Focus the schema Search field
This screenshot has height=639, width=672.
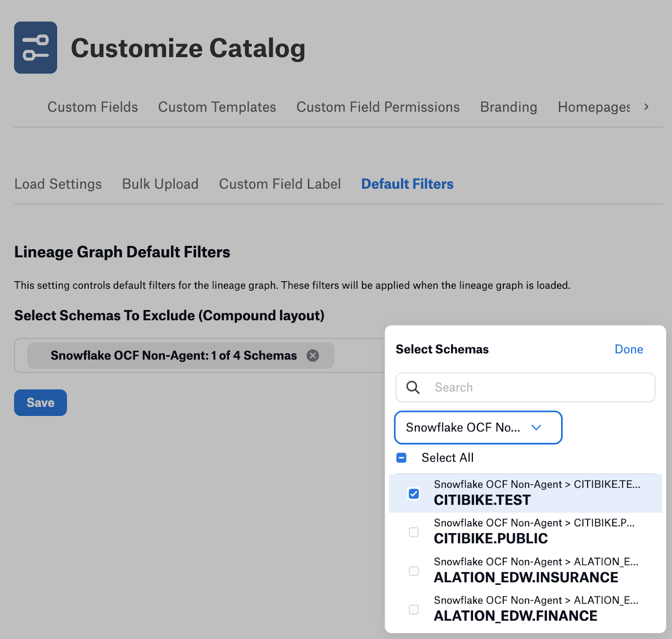(x=525, y=387)
